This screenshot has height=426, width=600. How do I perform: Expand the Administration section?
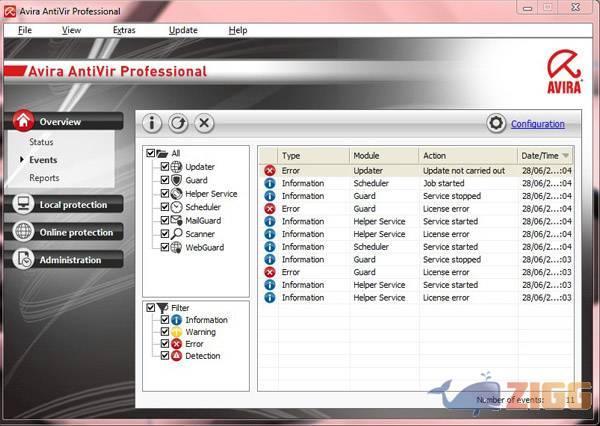coord(64,260)
